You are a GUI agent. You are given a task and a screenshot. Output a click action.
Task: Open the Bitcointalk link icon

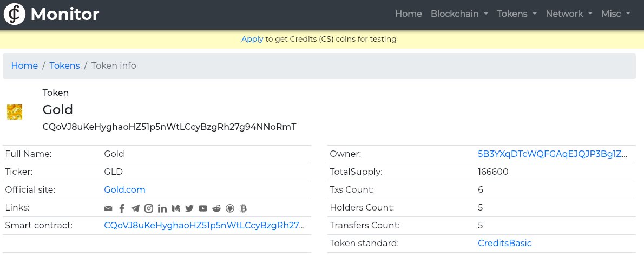pos(243,208)
